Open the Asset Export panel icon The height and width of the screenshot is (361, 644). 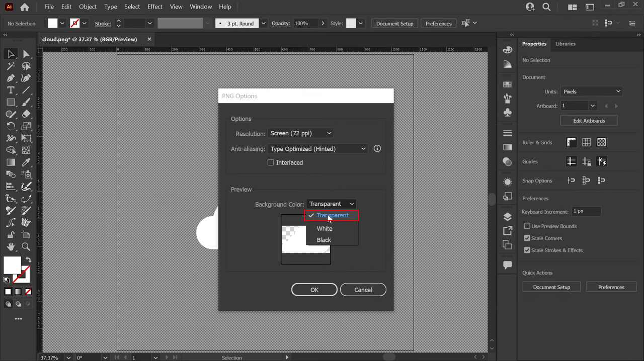[x=508, y=231]
